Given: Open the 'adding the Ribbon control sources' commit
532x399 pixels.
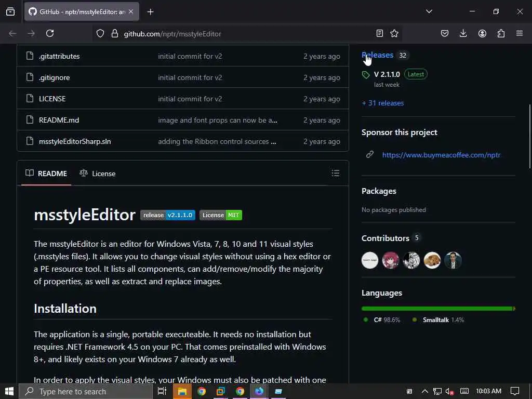Looking at the screenshot, I should [x=217, y=141].
